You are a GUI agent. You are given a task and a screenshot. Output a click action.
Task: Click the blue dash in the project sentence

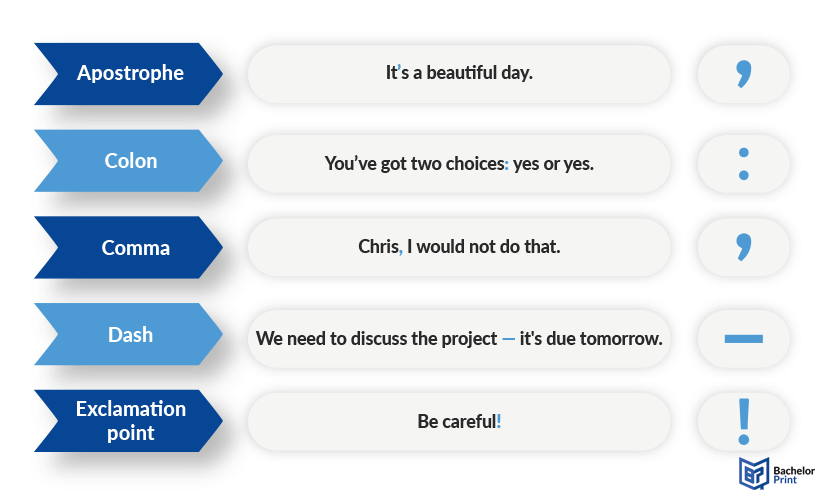point(508,339)
